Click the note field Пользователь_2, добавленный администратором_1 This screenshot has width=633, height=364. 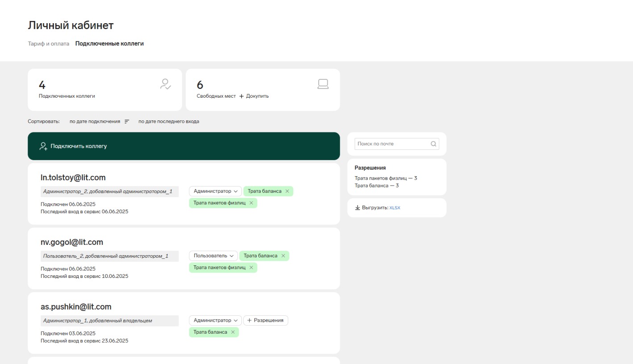tap(109, 256)
